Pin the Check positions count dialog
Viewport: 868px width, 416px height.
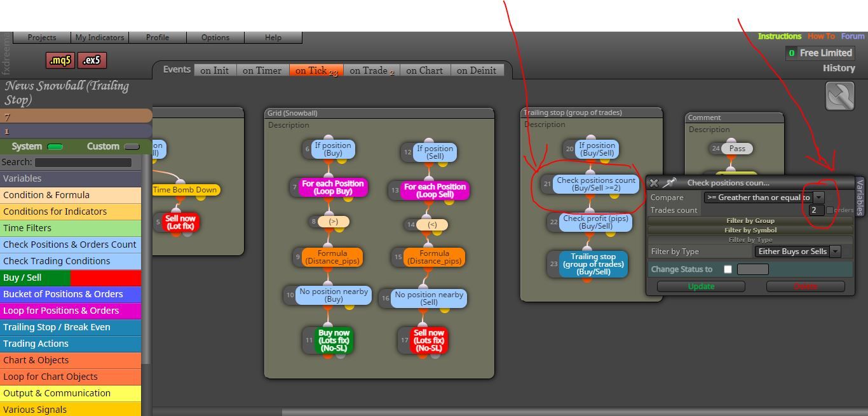(669, 182)
